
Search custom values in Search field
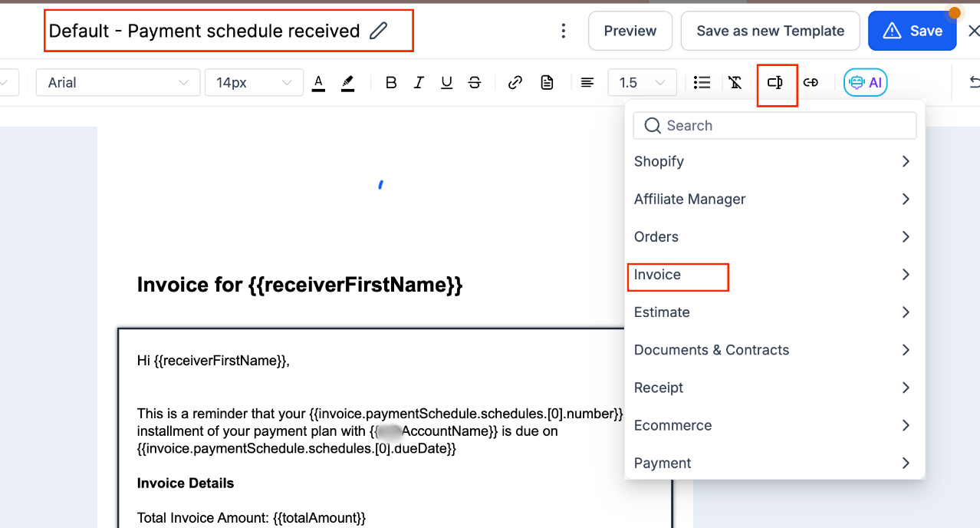tap(774, 126)
